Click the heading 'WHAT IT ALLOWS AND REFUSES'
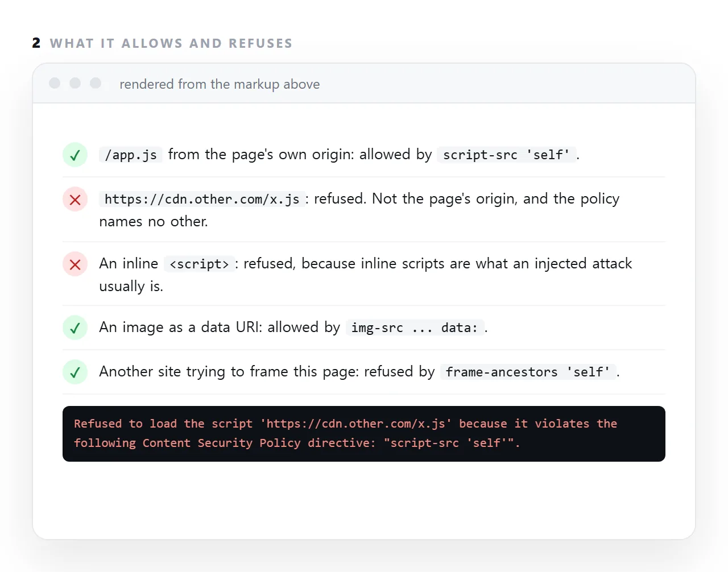The height and width of the screenshot is (572, 728). tap(171, 43)
